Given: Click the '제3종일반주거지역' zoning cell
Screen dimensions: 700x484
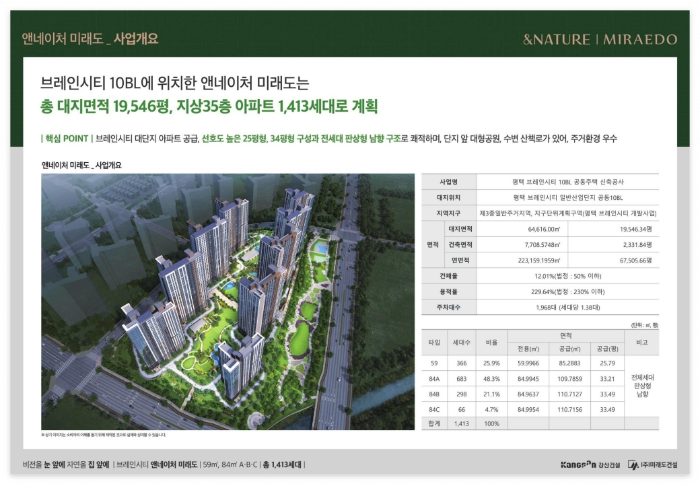Looking at the screenshot, I should pyautogui.click(x=567, y=213).
